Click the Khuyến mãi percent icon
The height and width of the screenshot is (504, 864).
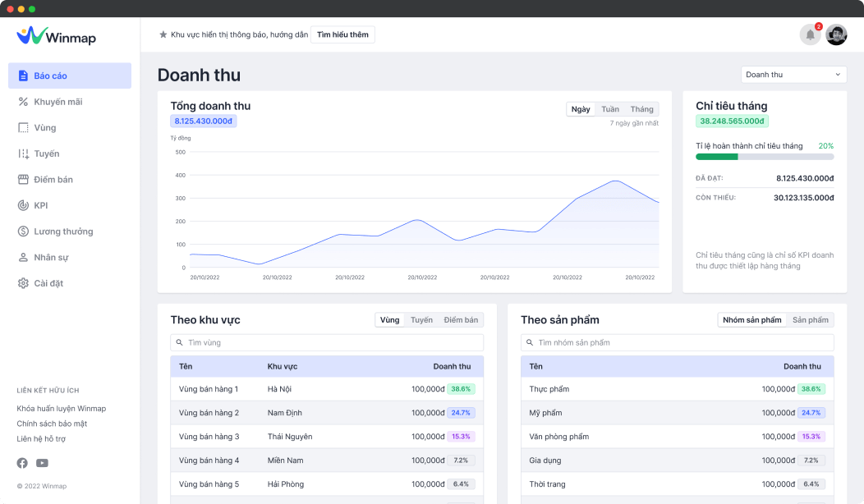coord(24,102)
